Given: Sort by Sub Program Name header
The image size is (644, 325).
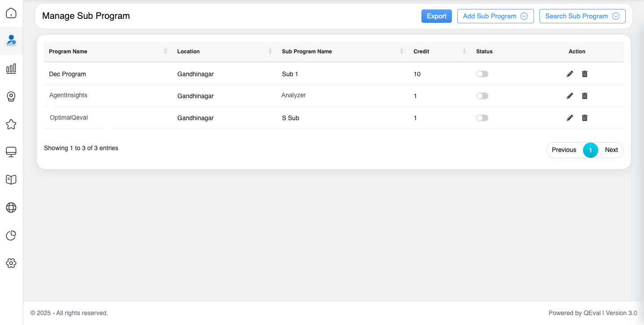Looking at the screenshot, I should point(307,52).
